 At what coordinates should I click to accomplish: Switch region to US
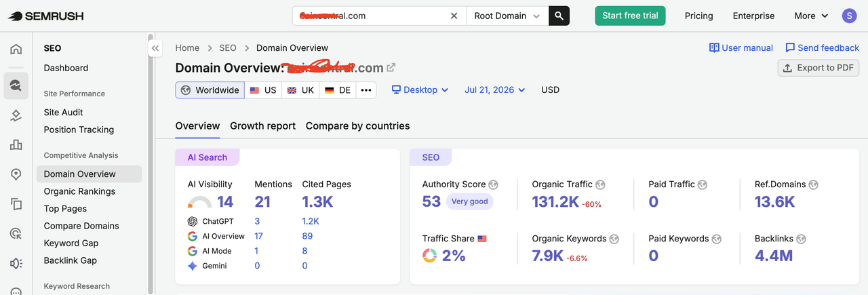tap(263, 90)
